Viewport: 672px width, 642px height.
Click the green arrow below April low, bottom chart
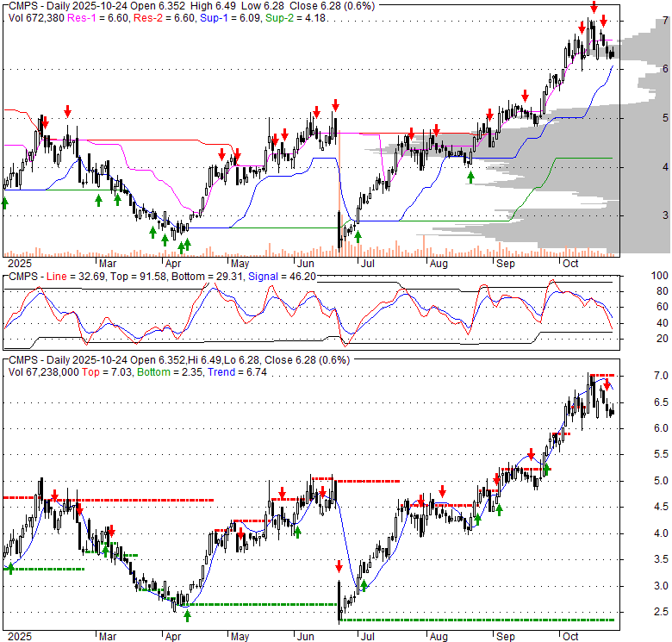pyautogui.click(x=187, y=615)
